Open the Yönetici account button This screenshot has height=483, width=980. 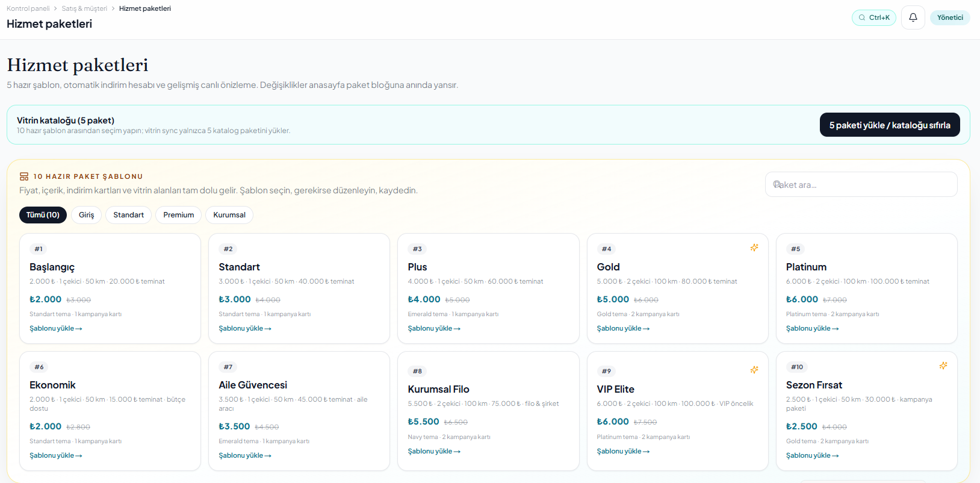pos(950,17)
